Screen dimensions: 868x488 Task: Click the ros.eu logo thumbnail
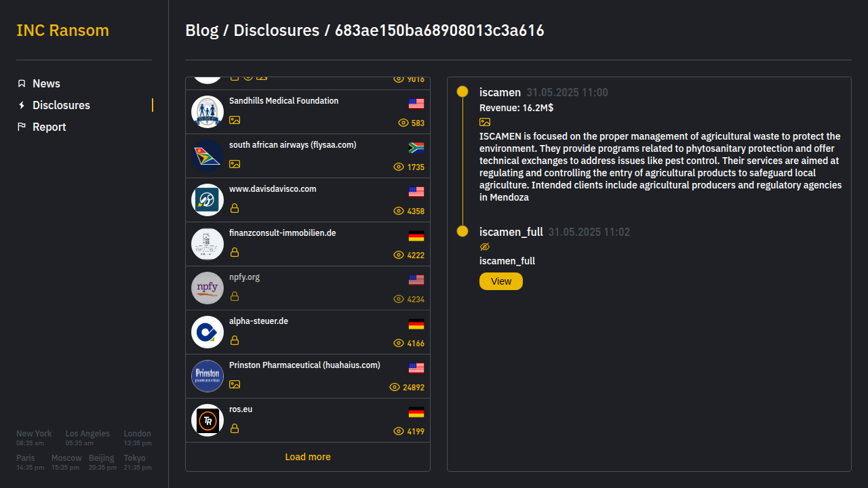point(208,420)
